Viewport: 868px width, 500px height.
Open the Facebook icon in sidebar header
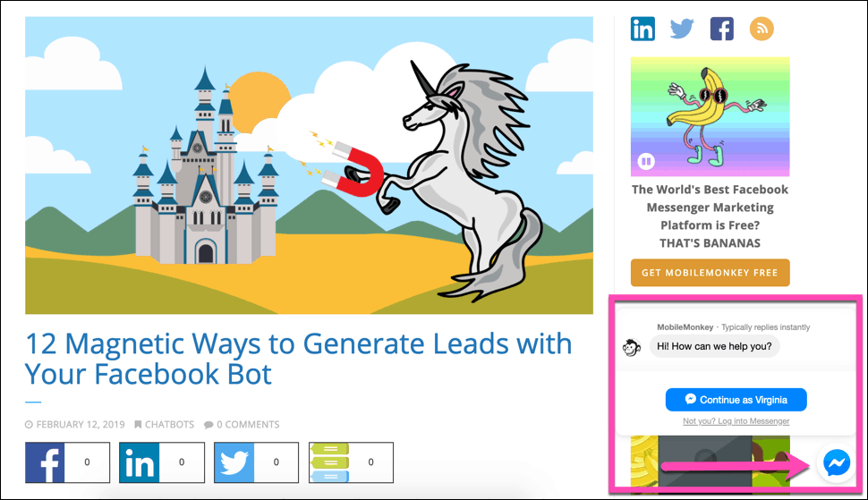722,29
